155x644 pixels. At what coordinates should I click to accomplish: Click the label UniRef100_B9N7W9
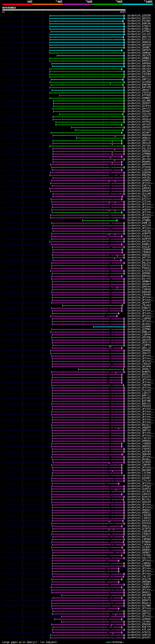pyautogui.click(x=139, y=85)
